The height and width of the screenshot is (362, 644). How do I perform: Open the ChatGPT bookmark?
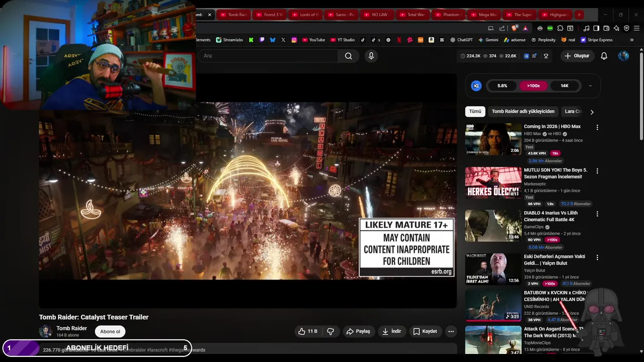coord(461,40)
